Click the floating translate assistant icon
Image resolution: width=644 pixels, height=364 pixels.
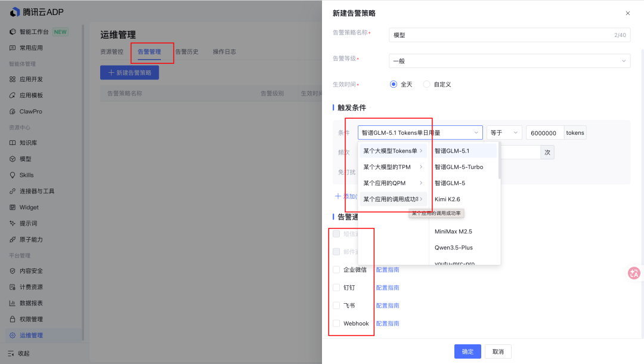coord(634,273)
